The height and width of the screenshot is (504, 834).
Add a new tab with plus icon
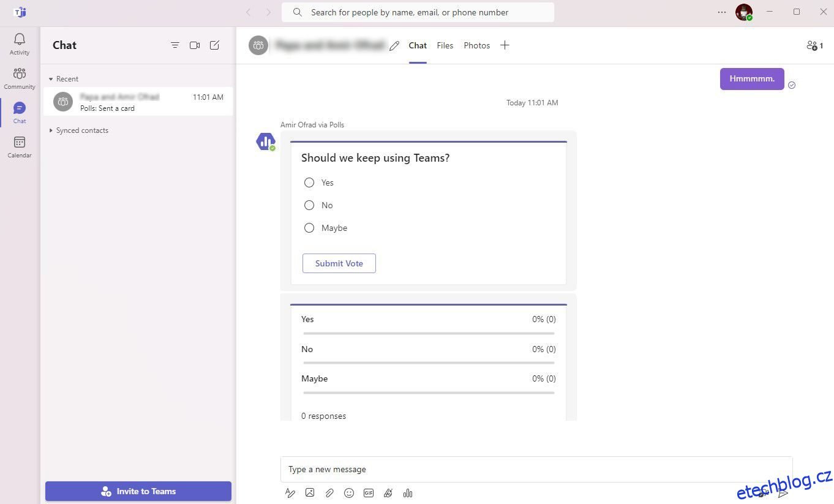505,45
